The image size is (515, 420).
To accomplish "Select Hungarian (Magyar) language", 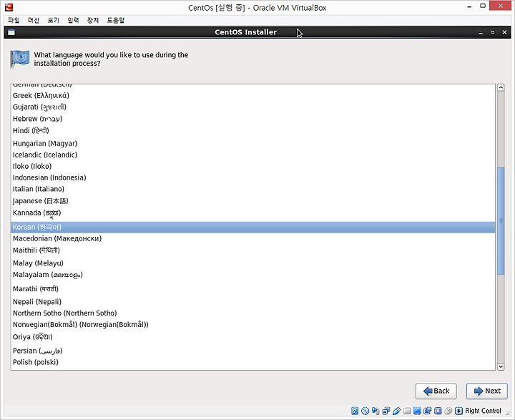I will tap(253, 143).
